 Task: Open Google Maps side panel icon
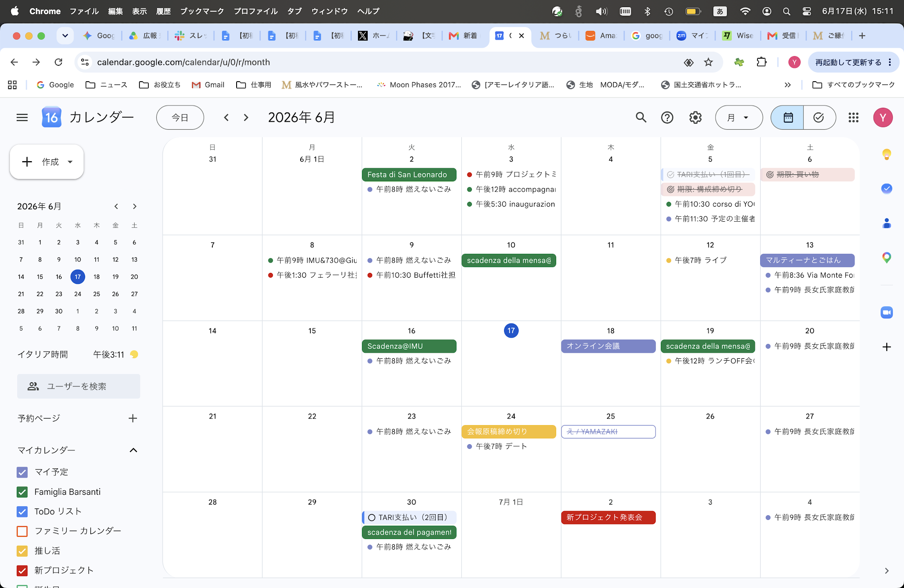[x=886, y=258]
